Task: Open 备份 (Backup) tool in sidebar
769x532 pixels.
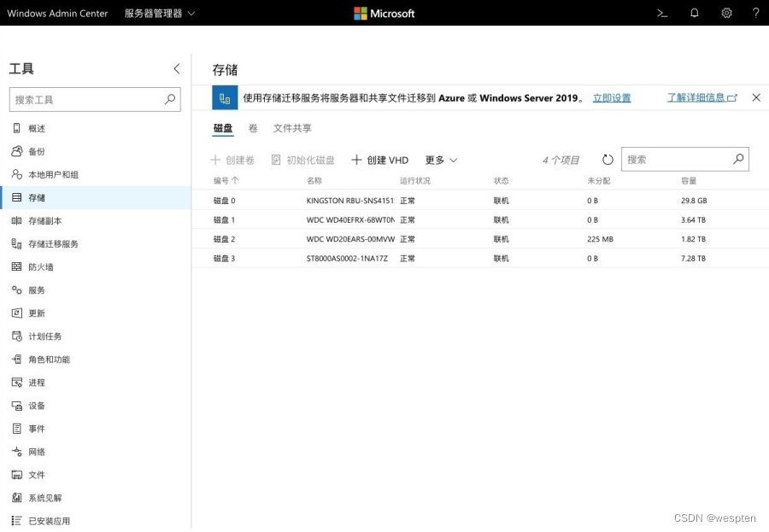Action: point(36,151)
